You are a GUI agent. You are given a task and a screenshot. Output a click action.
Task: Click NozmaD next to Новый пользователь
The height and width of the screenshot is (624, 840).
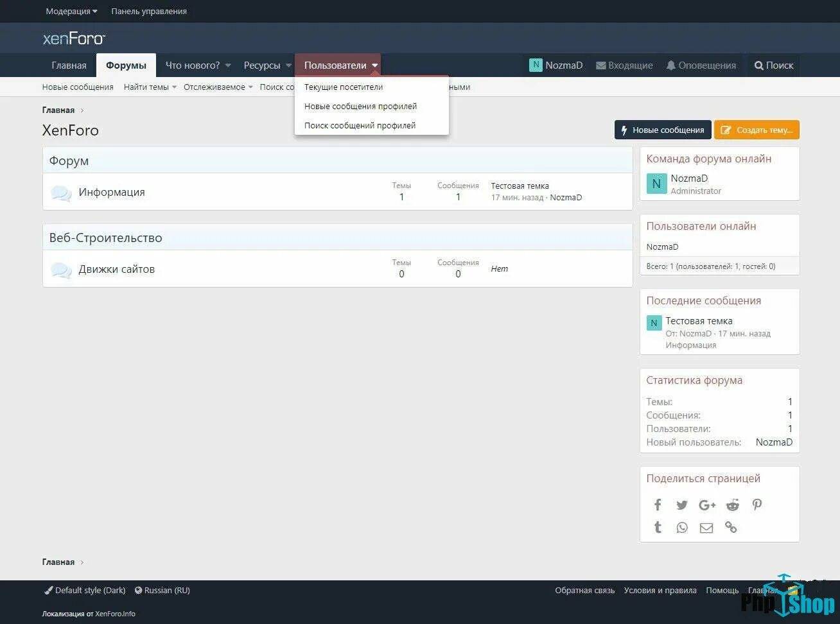coord(774,442)
